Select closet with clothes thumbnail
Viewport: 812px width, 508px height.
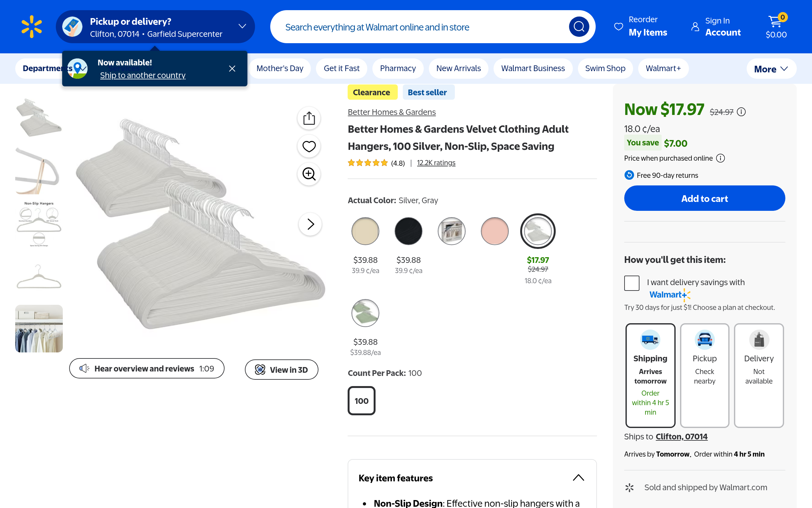(x=39, y=329)
